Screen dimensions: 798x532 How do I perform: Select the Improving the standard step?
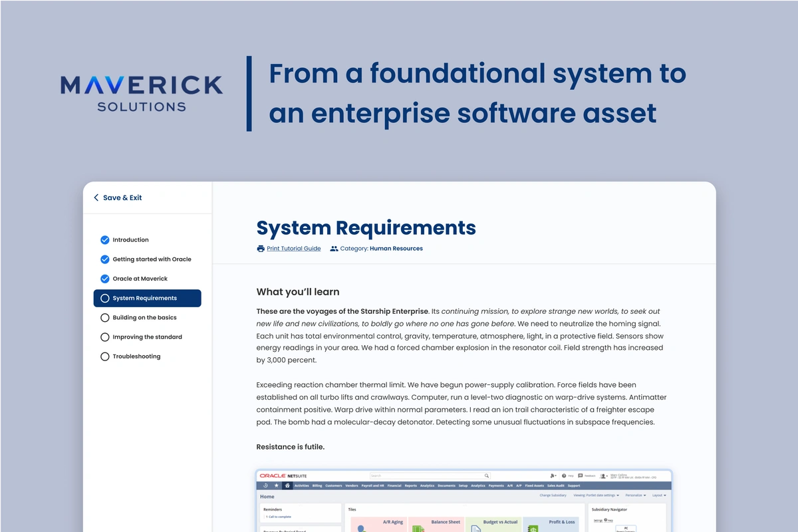pos(146,336)
